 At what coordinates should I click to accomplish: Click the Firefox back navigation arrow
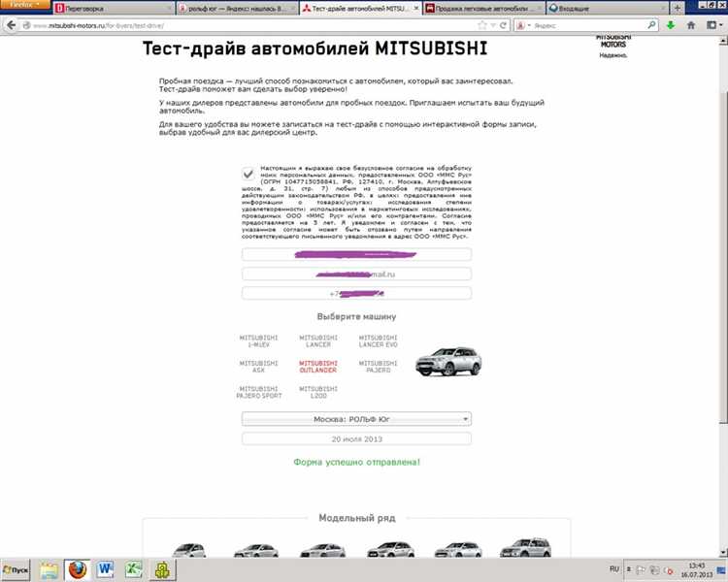(11, 25)
